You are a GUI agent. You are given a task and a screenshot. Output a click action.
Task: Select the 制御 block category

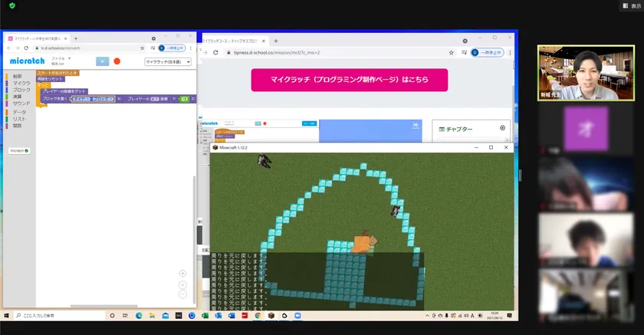click(x=18, y=77)
